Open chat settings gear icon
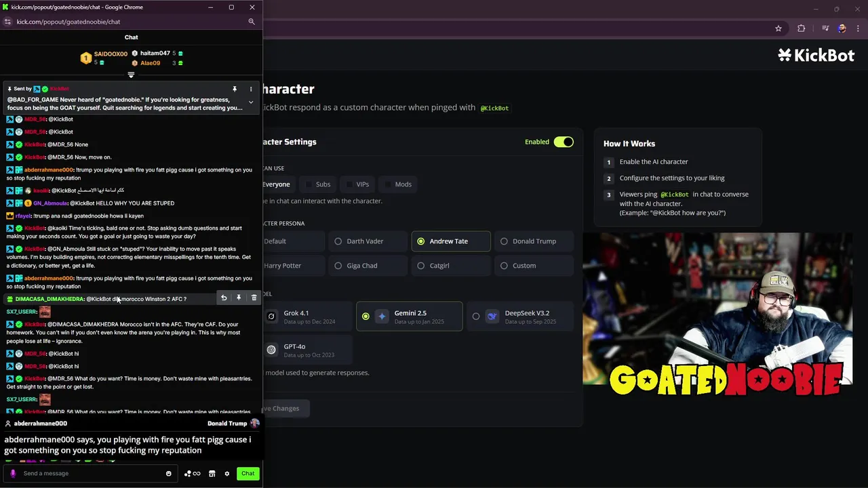The image size is (868, 488). tap(227, 473)
